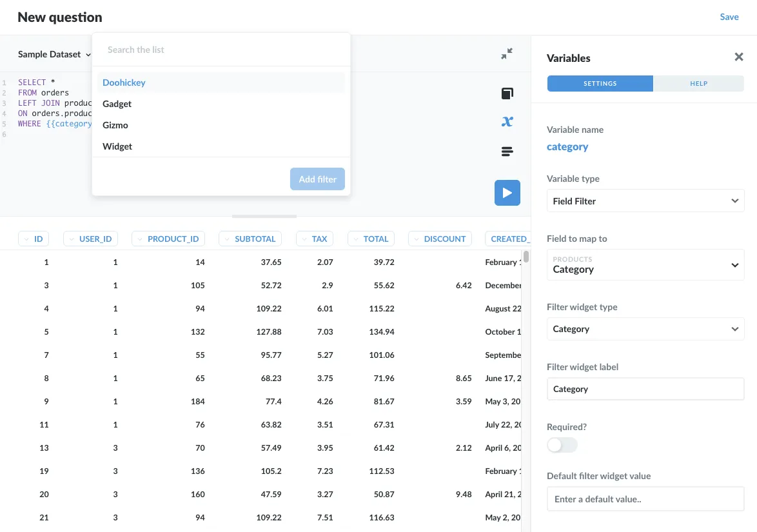
Task: Open the TOTAL column header menu
Action: point(371,239)
